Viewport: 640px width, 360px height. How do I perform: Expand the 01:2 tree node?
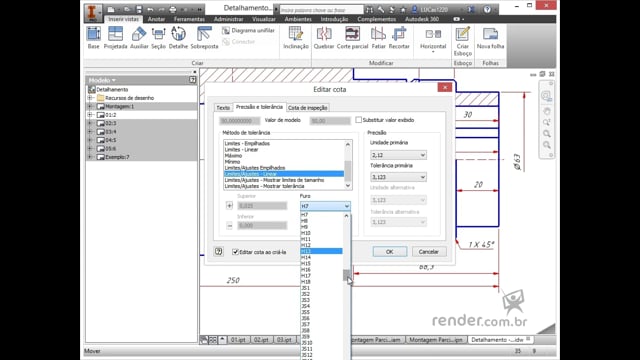point(90,115)
